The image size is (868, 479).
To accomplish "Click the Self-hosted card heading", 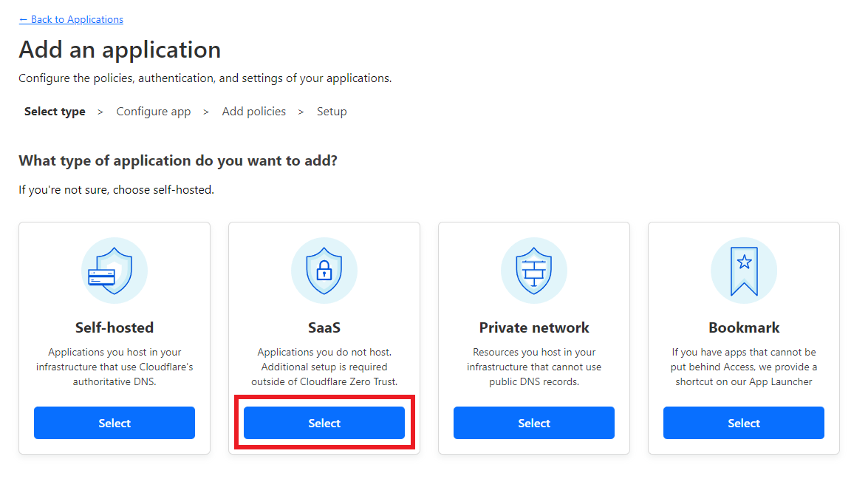I will (115, 327).
